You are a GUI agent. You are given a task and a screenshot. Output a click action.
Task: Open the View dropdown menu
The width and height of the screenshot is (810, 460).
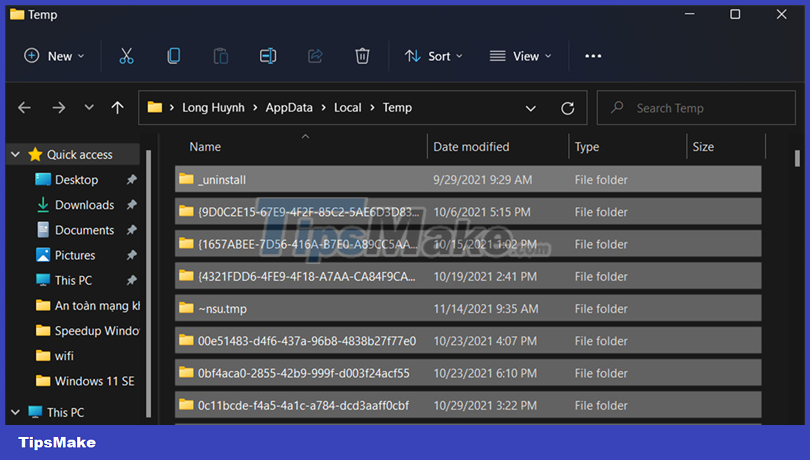pos(521,56)
